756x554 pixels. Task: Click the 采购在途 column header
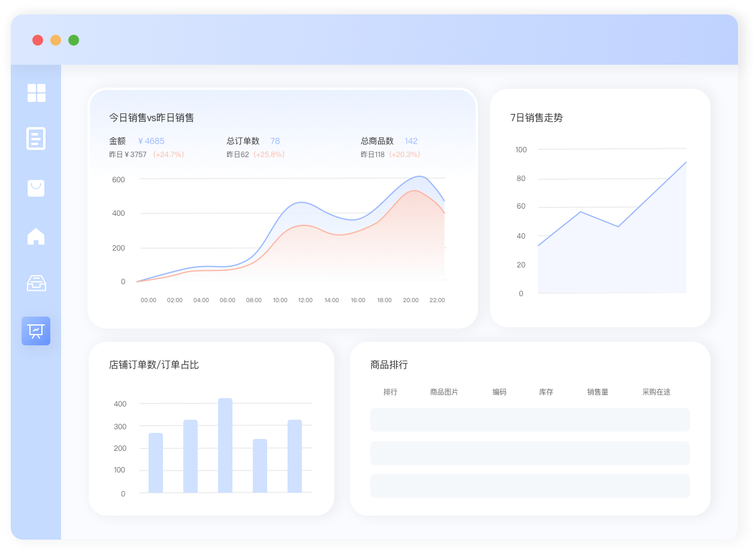657,392
